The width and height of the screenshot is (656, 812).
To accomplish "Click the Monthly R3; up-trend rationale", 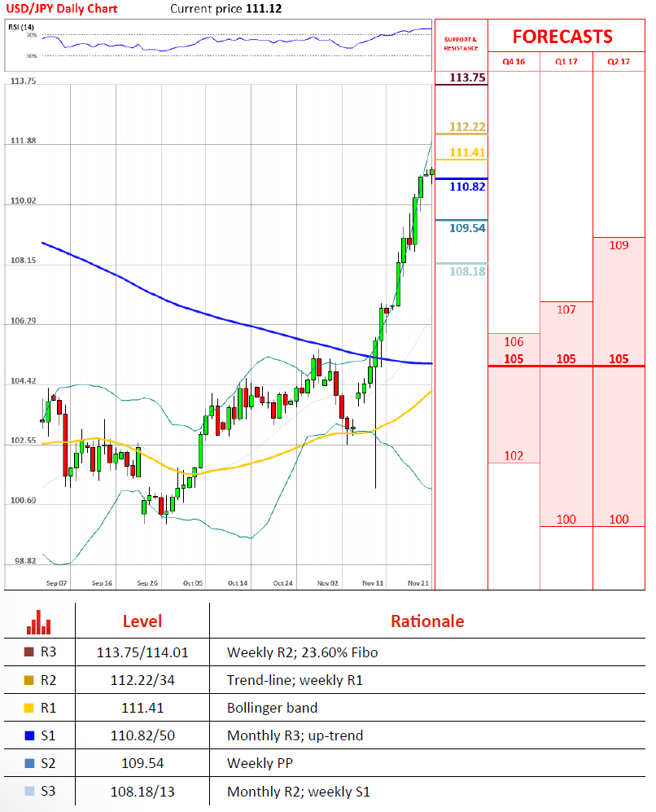I will [295, 736].
